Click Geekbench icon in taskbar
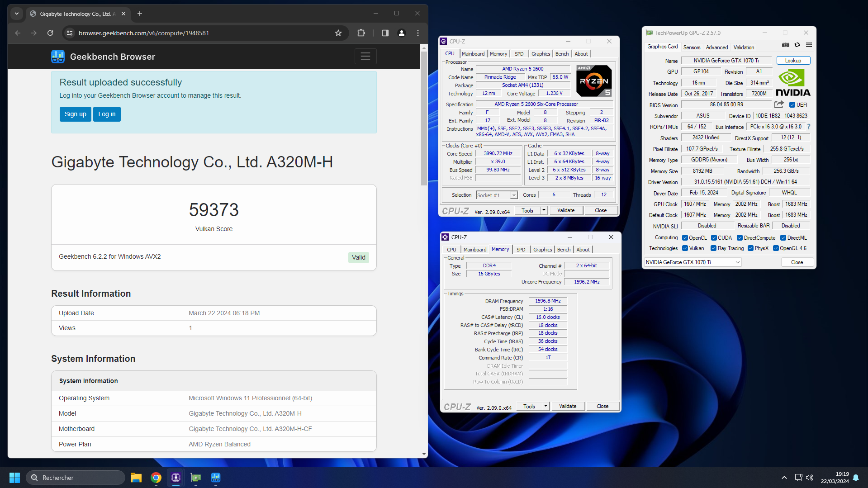The image size is (868, 488). click(216, 478)
